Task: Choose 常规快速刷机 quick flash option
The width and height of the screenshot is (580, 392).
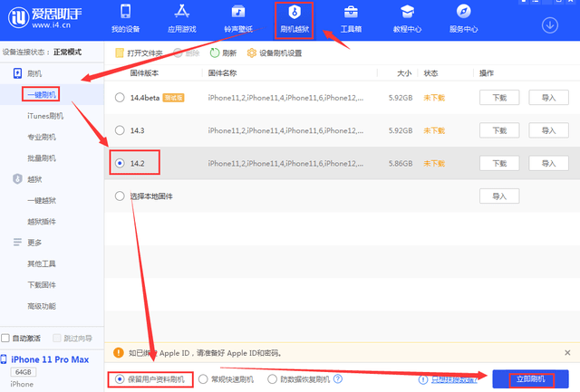Action: [203, 379]
